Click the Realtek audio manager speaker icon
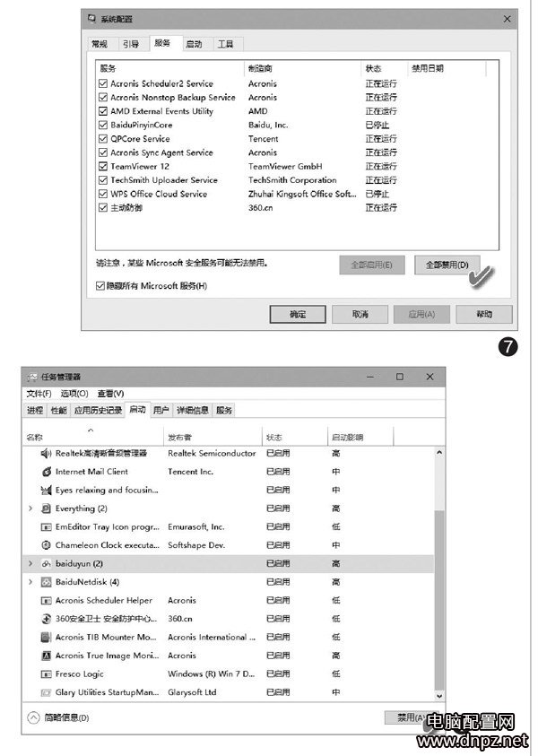The image size is (538, 756). (x=46, y=453)
